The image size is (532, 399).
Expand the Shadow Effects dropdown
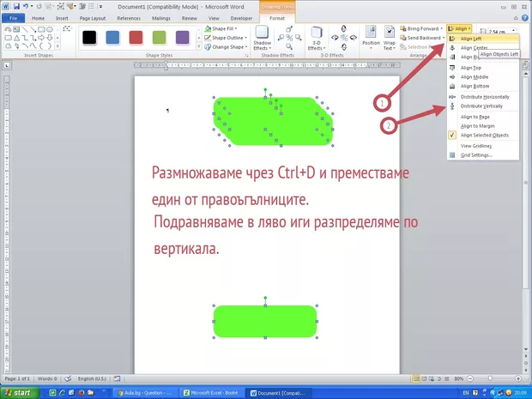pos(262,38)
